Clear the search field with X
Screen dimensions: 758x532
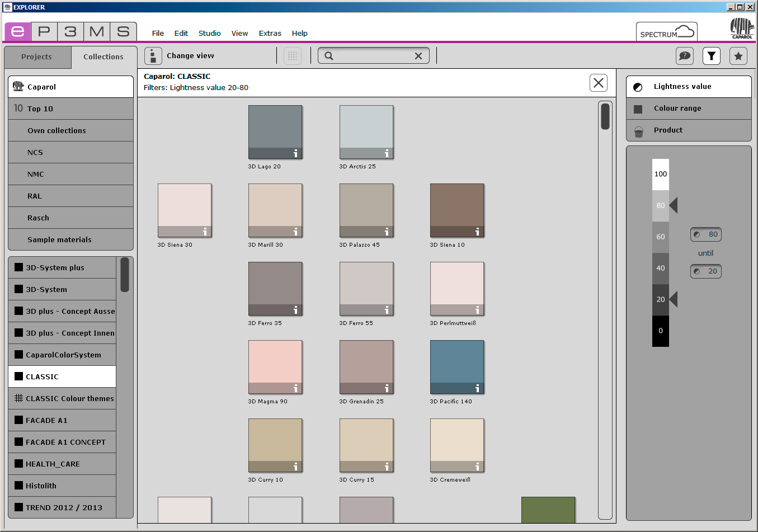(418, 56)
